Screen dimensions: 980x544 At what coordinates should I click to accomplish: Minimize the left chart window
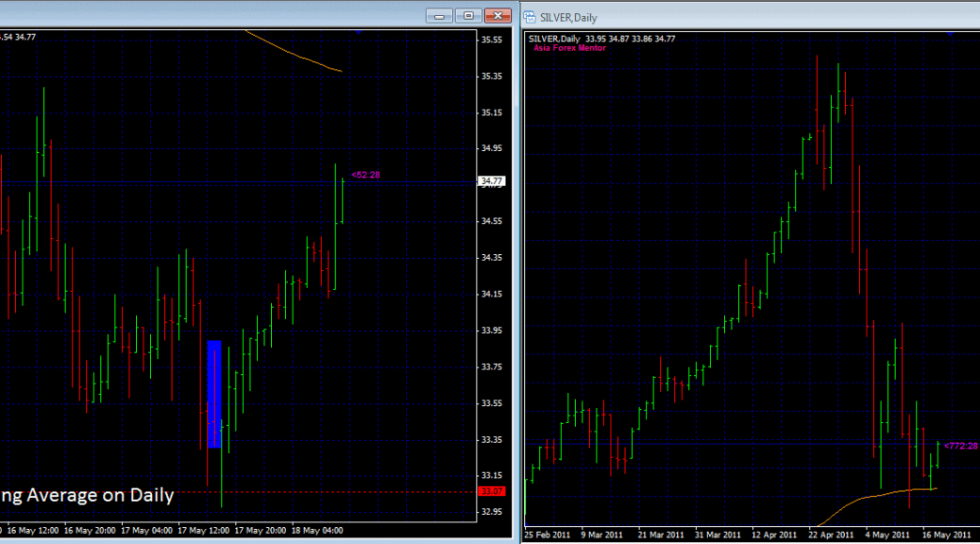point(439,16)
